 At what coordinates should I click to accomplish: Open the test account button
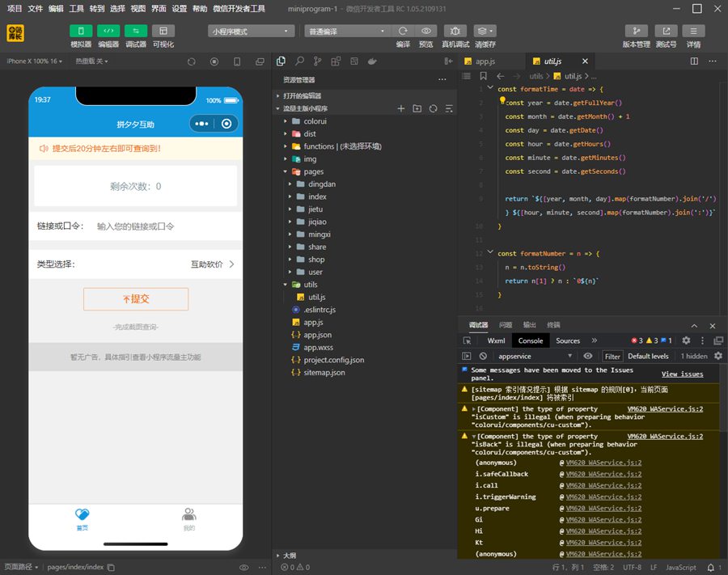667,31
